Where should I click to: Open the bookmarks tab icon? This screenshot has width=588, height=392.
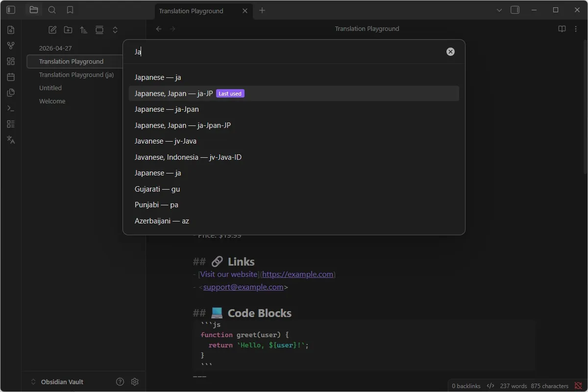click(70, 10)
